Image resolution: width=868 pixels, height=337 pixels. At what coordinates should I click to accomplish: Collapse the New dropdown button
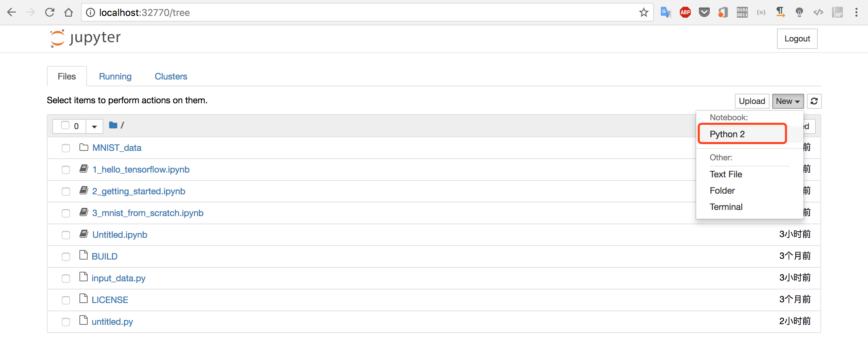pyautogui.click(x=788, y=101)
